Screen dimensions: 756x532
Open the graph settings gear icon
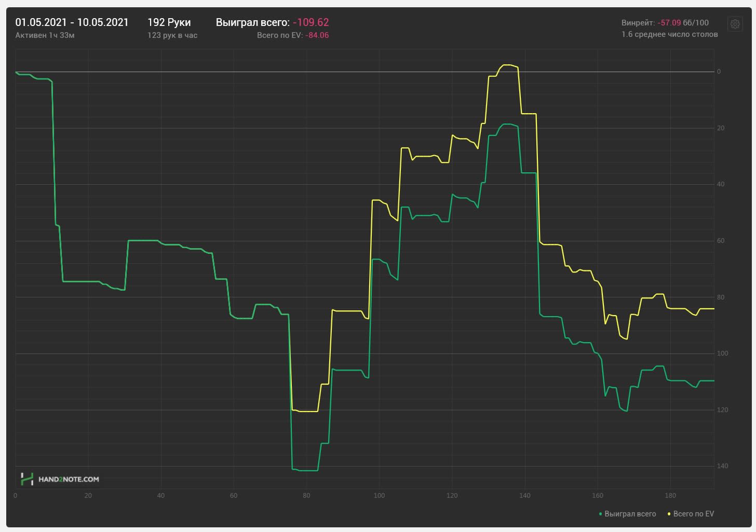(735, 24)
